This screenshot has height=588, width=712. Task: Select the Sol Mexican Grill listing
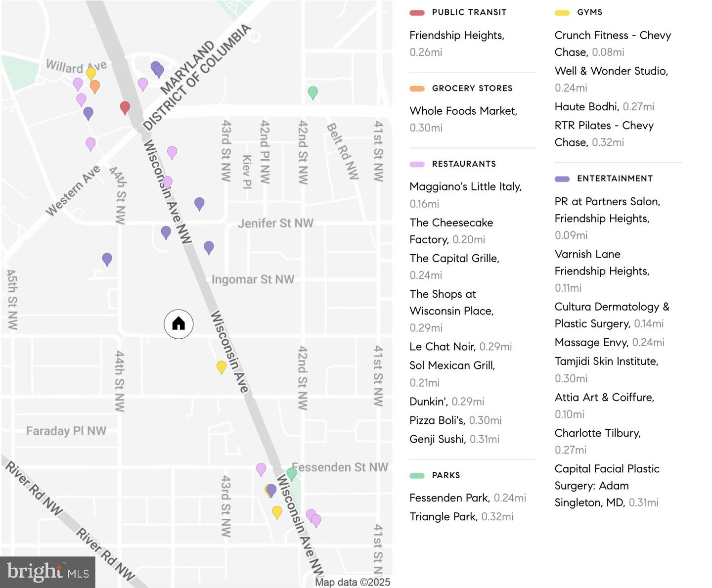click(452, 374)
